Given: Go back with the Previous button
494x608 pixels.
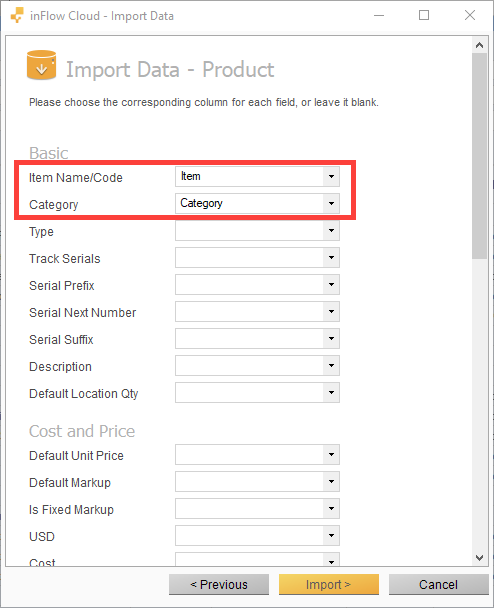Looking at the screenshot, I should [219, 584].
